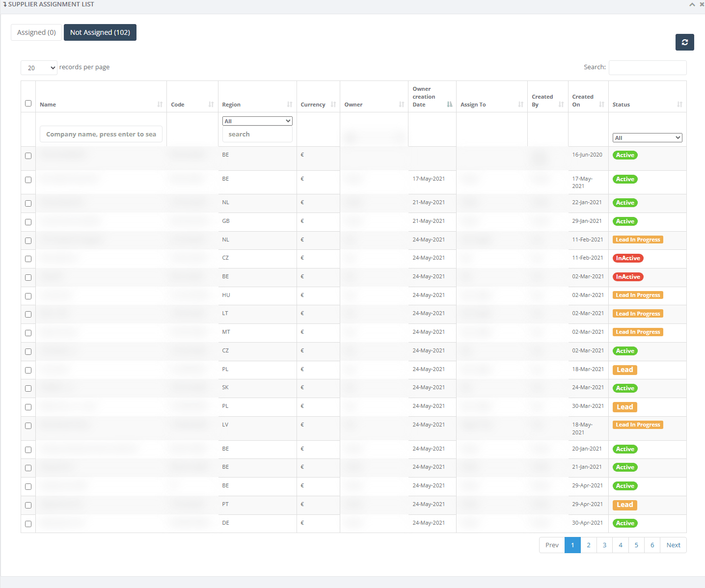Open page 4 of the supplier list
This screenshot has height=588, width=705.
tap(621, 545)
